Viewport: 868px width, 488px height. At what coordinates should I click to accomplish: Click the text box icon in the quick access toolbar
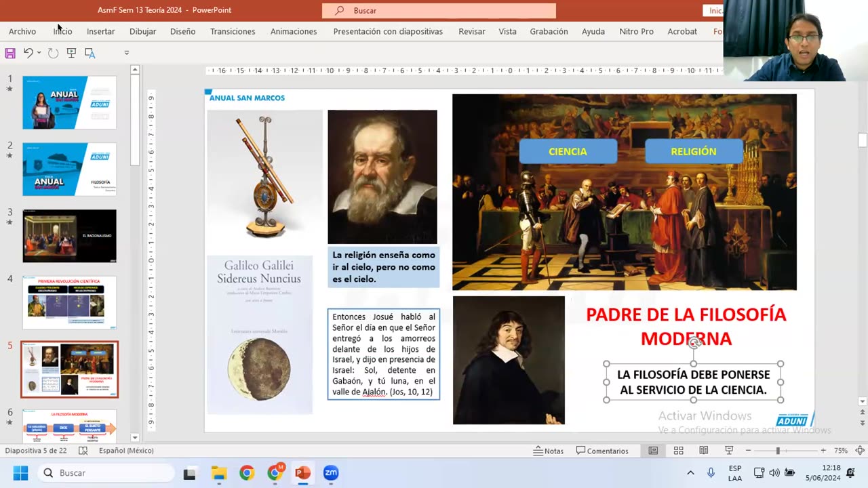pos(90,53)
